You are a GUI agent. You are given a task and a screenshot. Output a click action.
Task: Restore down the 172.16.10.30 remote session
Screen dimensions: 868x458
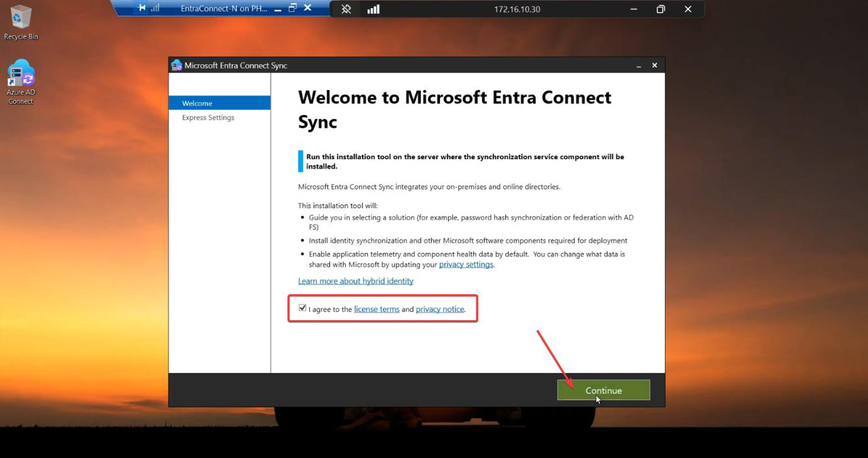pyautogui.click(x=661, y=9)
